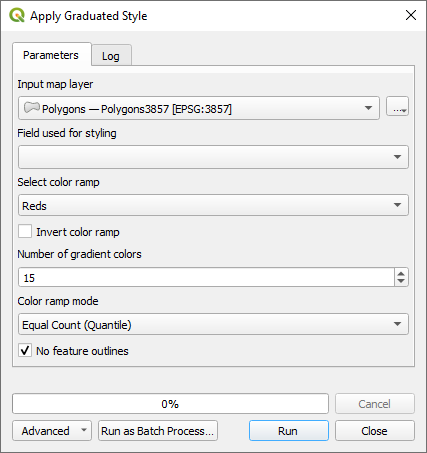Enable Invert color ramp checkbox
The image size is (427, 453).
(25, 231)
